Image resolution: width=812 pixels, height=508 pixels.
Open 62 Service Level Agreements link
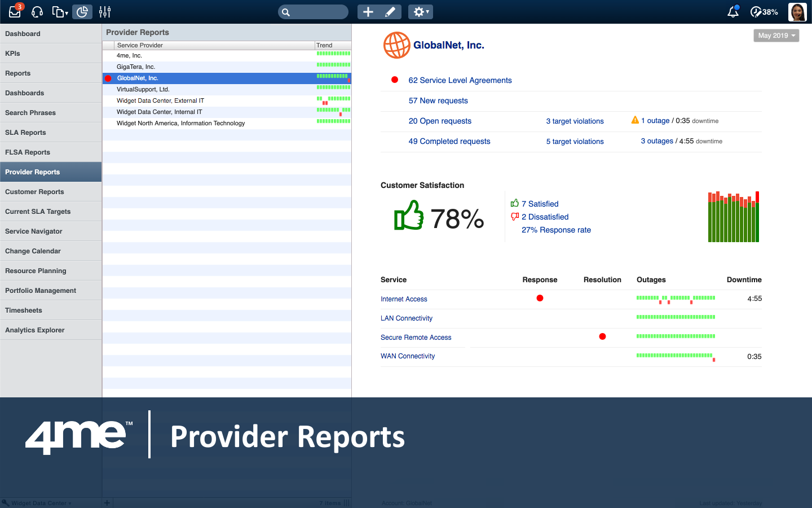point(460,81)
